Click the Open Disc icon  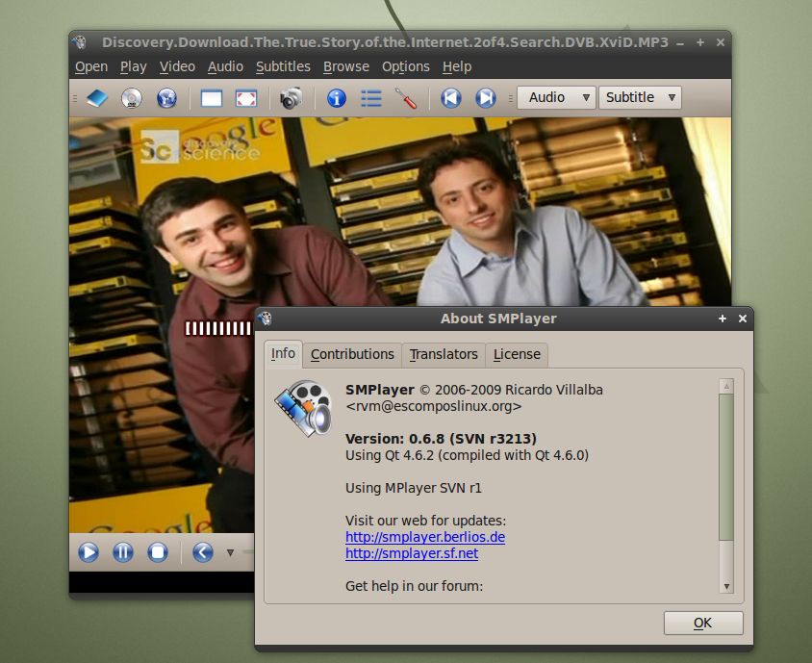pyautogui.click(x=131, y=98)
